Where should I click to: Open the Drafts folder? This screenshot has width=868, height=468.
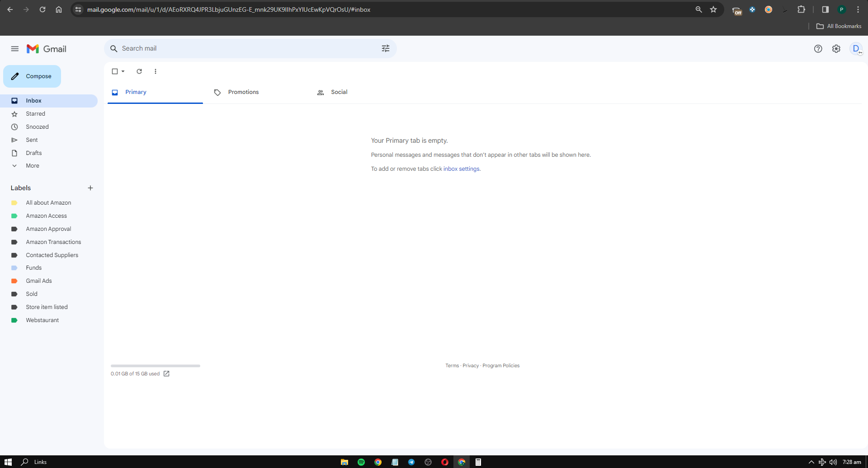point(49,153)
